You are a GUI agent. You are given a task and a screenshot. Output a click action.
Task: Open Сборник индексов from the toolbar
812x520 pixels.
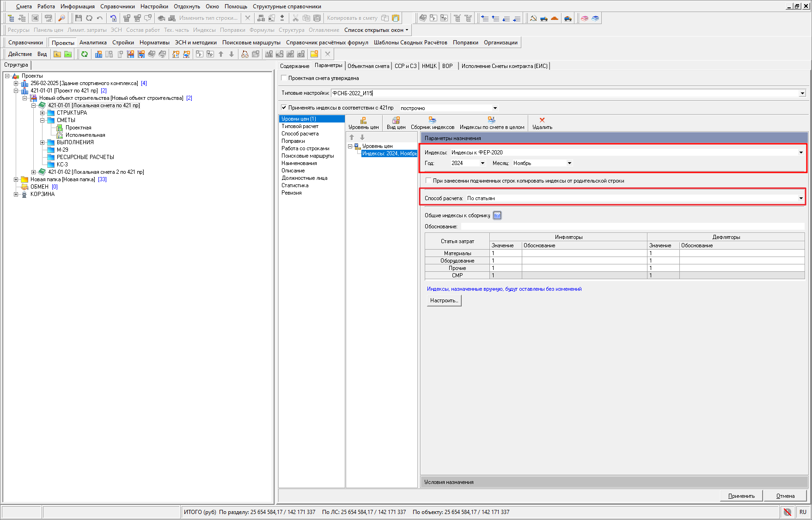pos(432,123)
